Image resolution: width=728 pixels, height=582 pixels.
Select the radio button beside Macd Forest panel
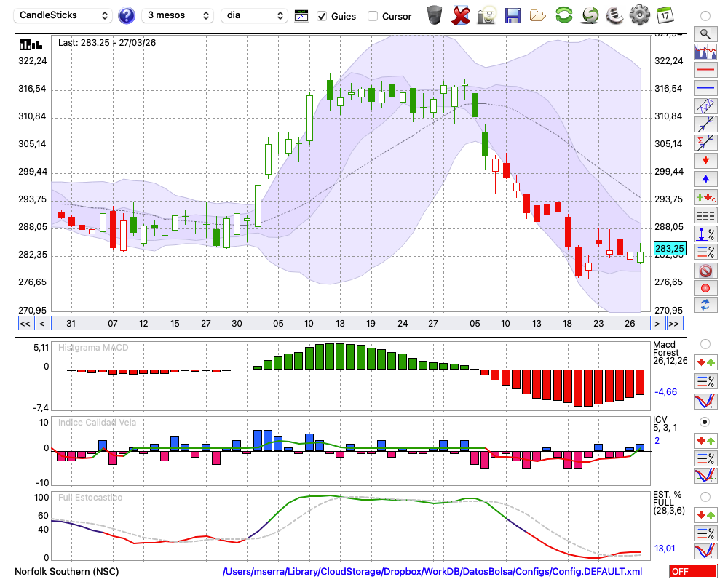tap(705, 343)
